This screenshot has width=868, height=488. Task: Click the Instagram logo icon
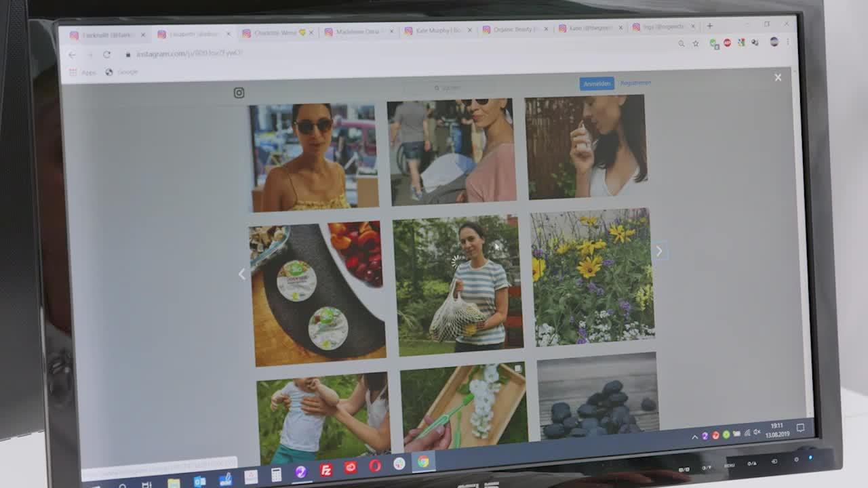pyautogui.click(x=239, y=93)
